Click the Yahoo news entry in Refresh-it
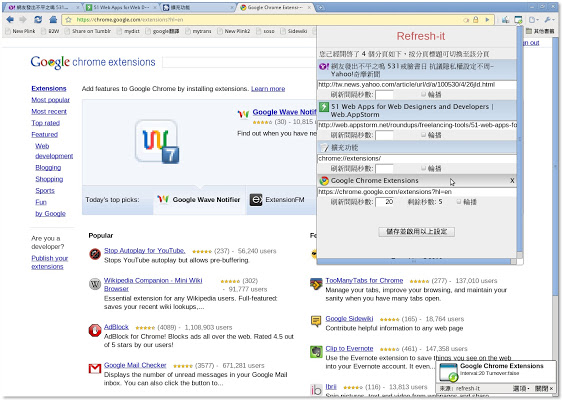Screen dimensions: 562x400 [416, 70]
